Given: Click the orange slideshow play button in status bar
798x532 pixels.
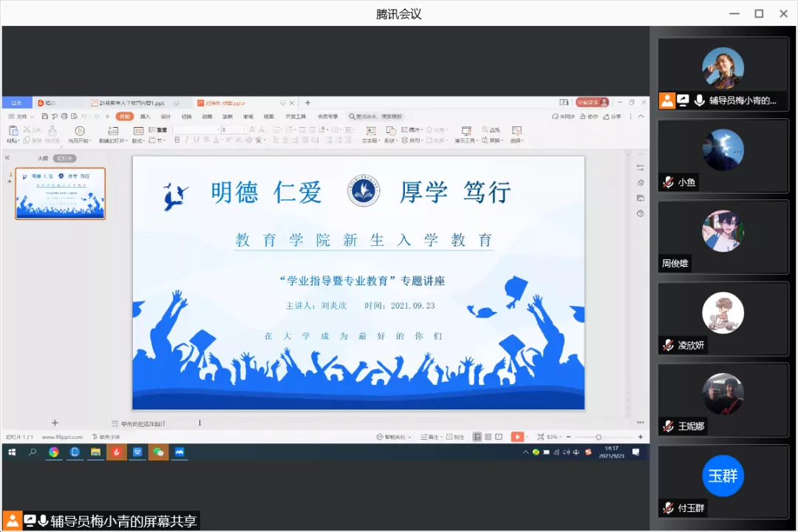Looking at the screenshot, I should [x=517, y=437].
